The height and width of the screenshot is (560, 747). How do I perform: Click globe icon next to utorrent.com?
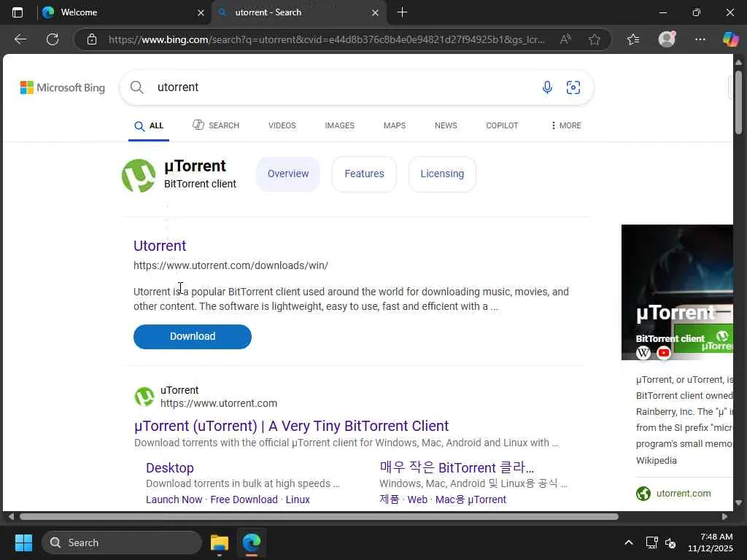pos(643,494)
